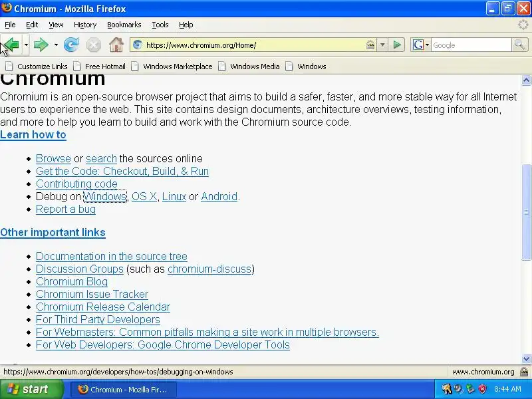Open the Chromium Release Calendar link

pos(103,307)
